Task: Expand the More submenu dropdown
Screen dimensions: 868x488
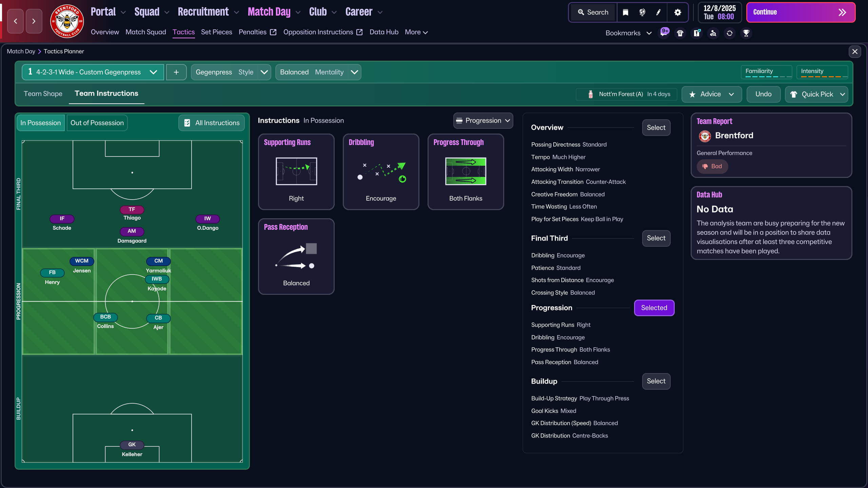Action: (416, 32)
